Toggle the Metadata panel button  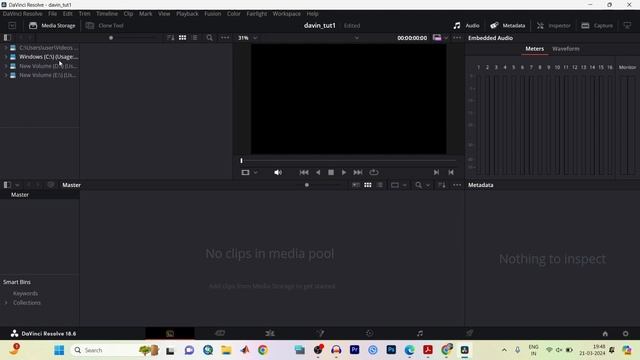(x=508, y=25)
